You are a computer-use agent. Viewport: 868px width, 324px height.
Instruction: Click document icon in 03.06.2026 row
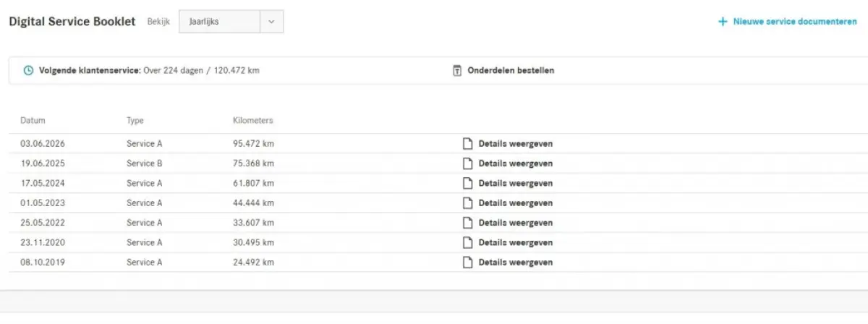tap(467, 144)
